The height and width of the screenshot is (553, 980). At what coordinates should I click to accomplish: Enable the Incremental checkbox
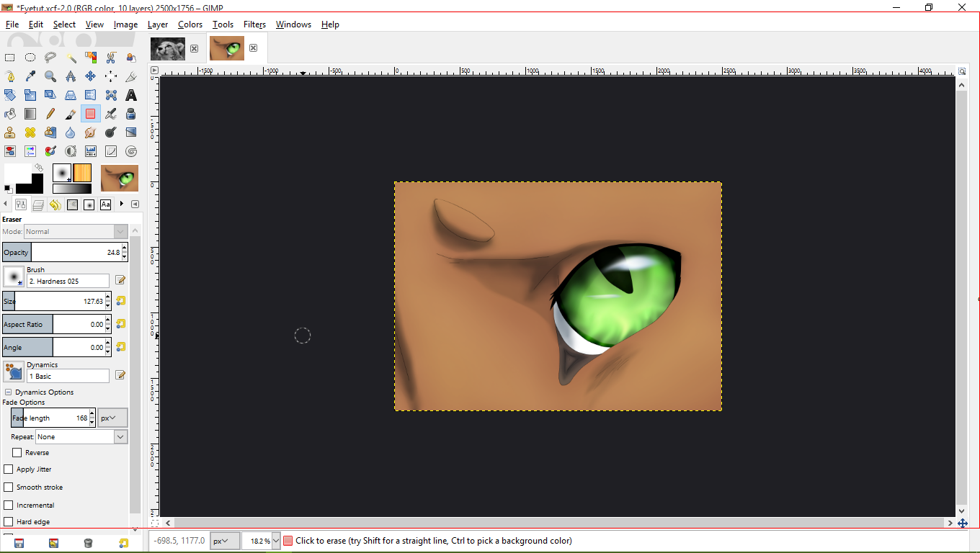pyautogui.click(x=9, y=505)
